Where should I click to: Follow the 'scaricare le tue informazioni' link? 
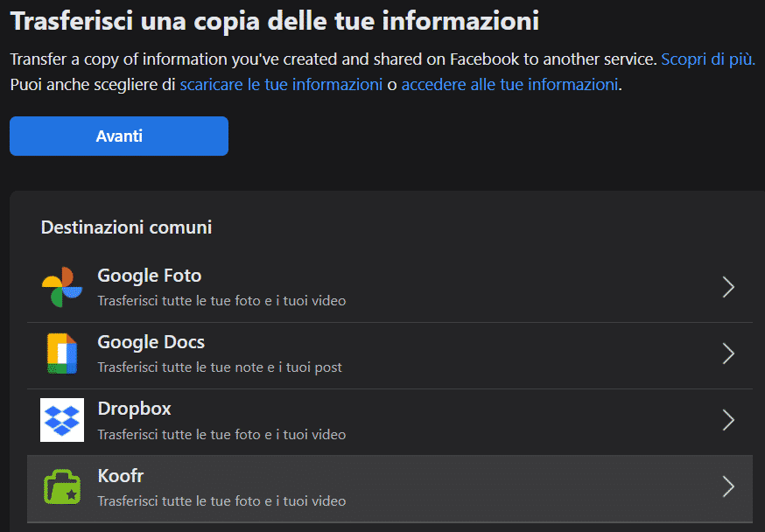(x=281, y=85)
